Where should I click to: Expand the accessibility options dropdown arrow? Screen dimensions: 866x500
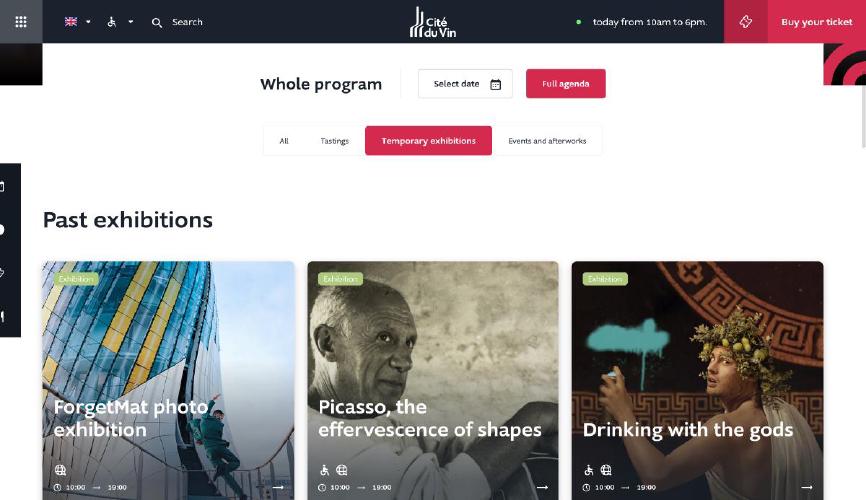(x=131, y=22)
